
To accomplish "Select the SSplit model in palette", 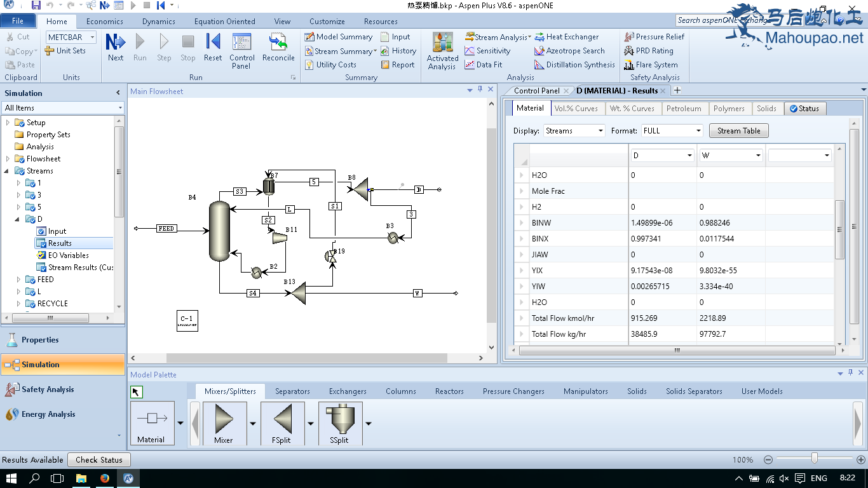I will [x=339, y=423].
